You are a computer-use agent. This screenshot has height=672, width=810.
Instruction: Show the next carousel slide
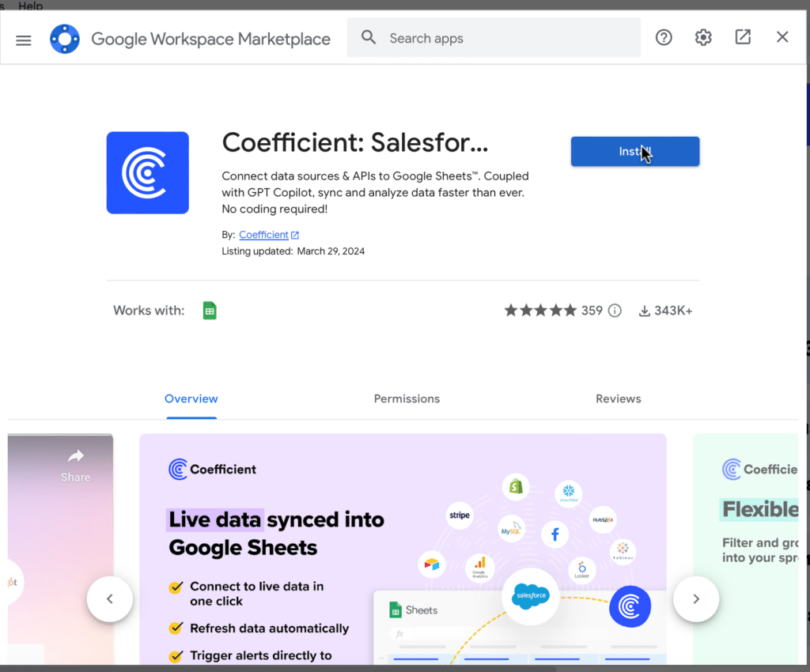tap(695, 599)
